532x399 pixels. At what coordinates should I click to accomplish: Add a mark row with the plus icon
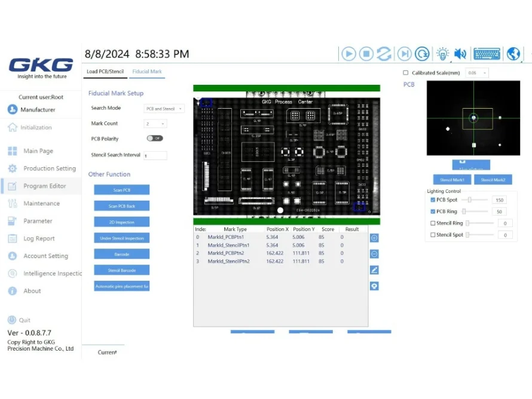point(374,238)
